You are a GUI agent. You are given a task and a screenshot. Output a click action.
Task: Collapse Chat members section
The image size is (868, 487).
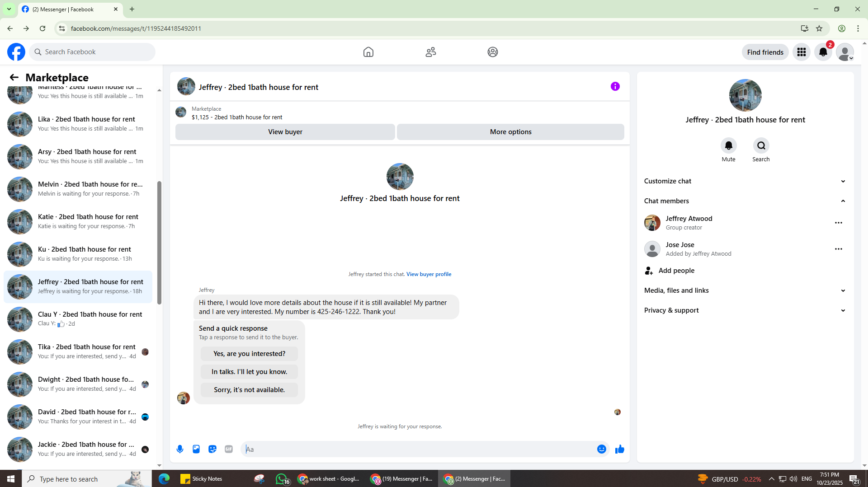tap(745, 201)
